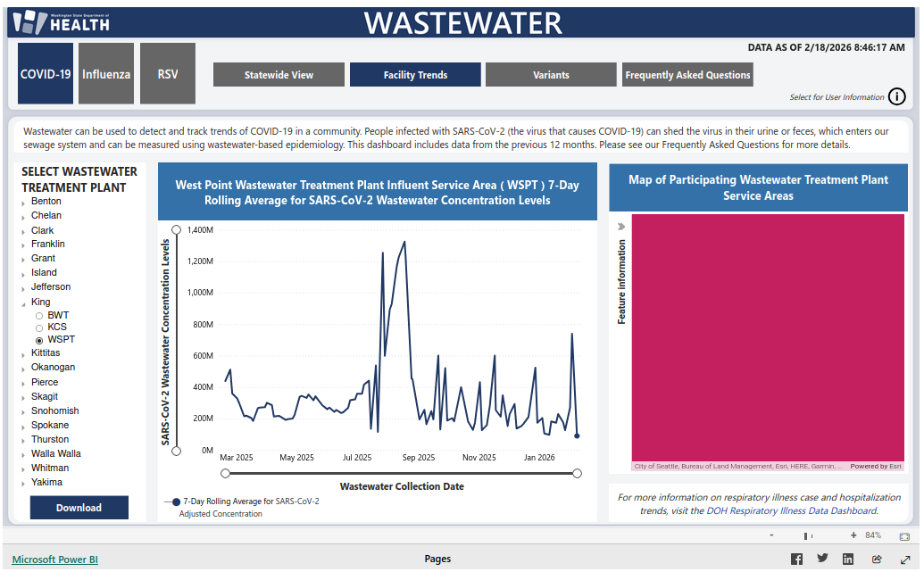Expand the Feature Information panel on map
Viewport: 924px width, 572px height.
coord(621,227)
